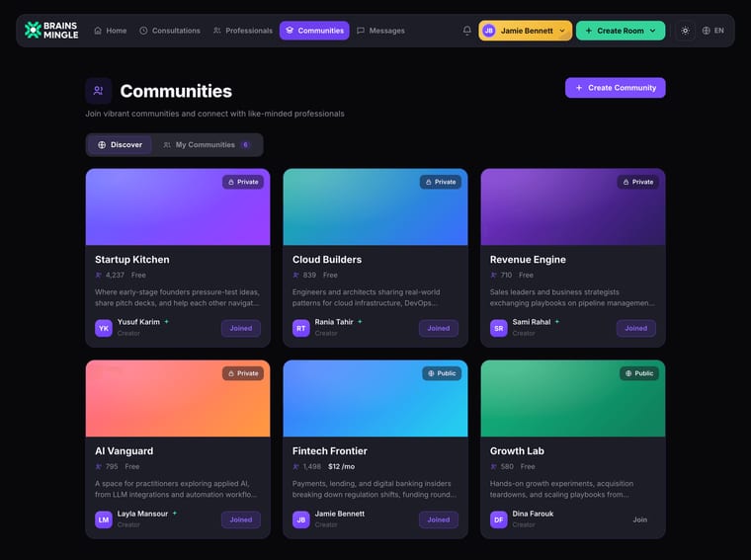Open Startup Kitchen cover image

point(178,206)
